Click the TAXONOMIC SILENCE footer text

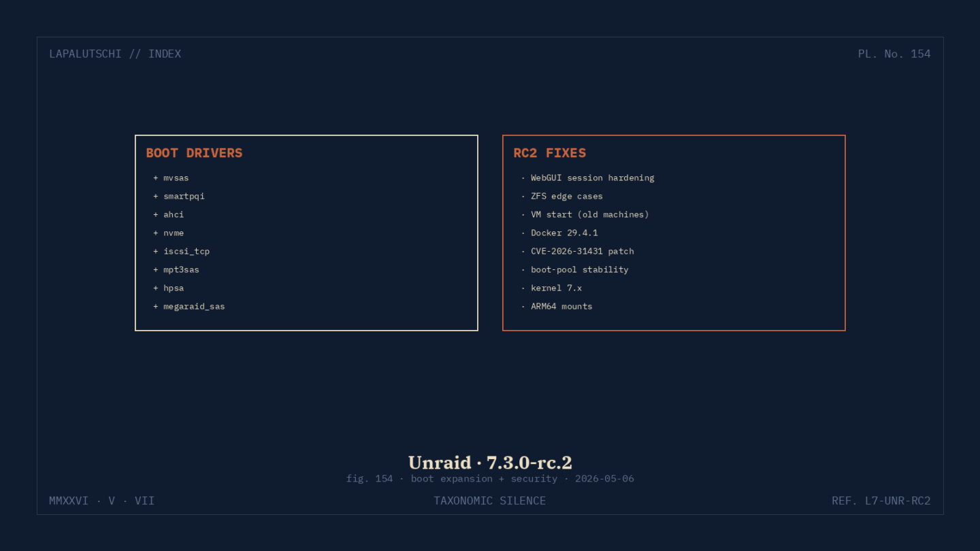tap(490, 501)
